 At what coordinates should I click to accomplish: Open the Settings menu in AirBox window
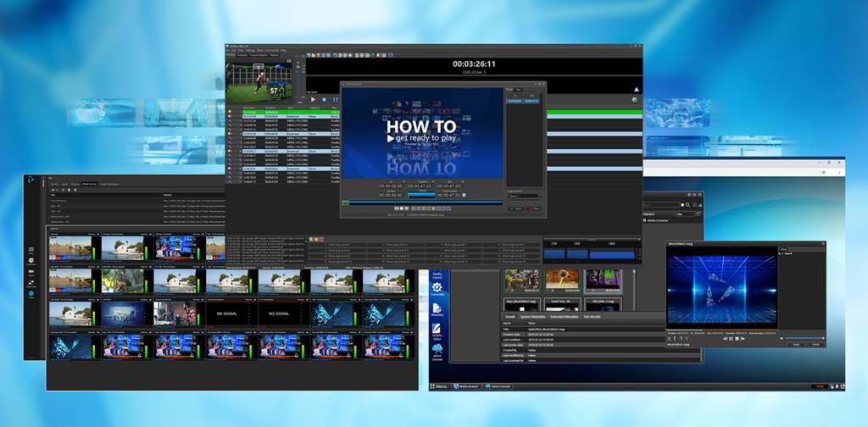pyautogui.click(x=250, y=50)
